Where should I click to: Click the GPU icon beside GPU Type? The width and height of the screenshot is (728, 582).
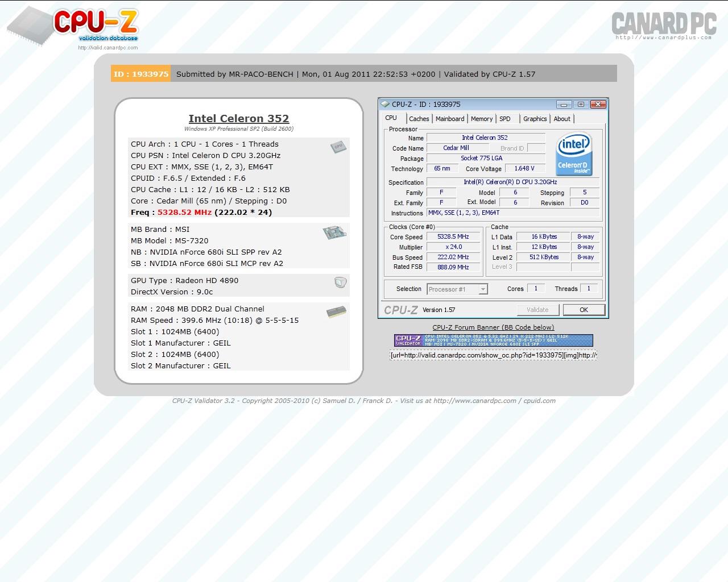pyautogui.click(x=340, y=282)
